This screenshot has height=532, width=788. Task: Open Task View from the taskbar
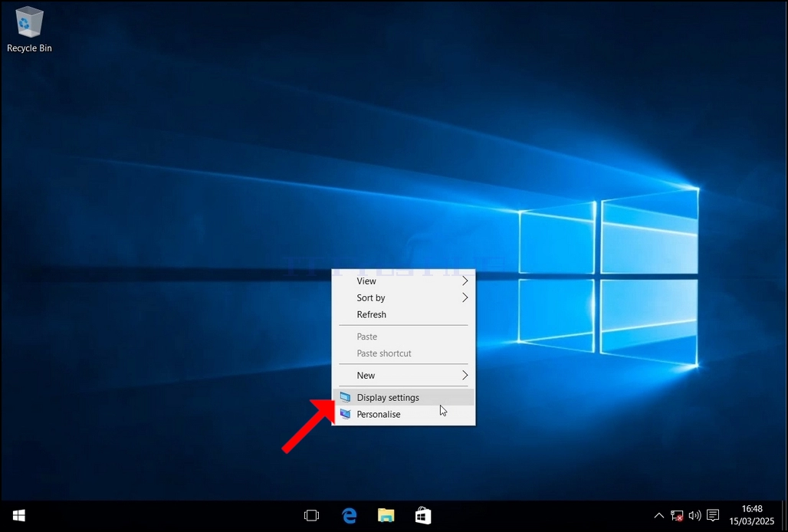311,515
